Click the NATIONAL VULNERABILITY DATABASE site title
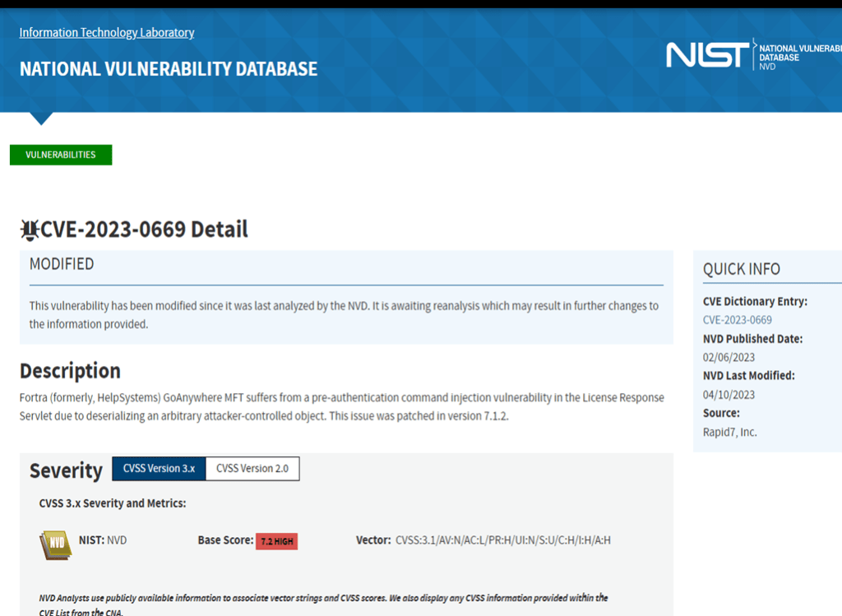The image size is (842, 616). click(169, 69)
